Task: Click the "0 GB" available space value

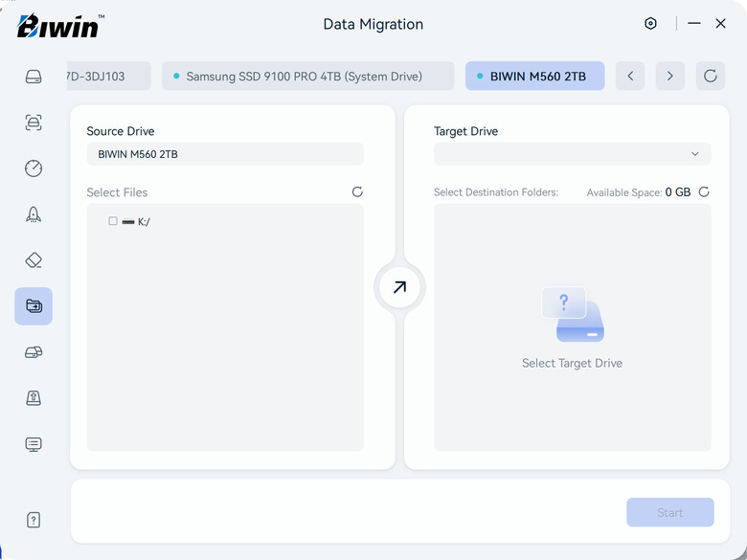Action: tap(678, 191)
